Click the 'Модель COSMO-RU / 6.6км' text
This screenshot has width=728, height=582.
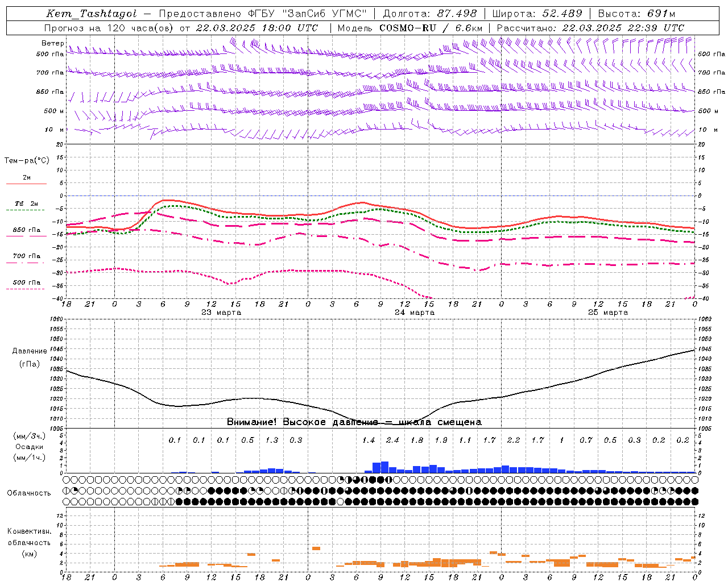tap(409, 27)
